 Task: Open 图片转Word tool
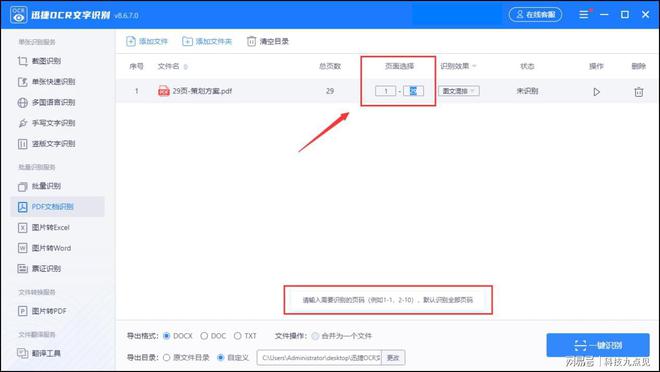coord(45,248)
